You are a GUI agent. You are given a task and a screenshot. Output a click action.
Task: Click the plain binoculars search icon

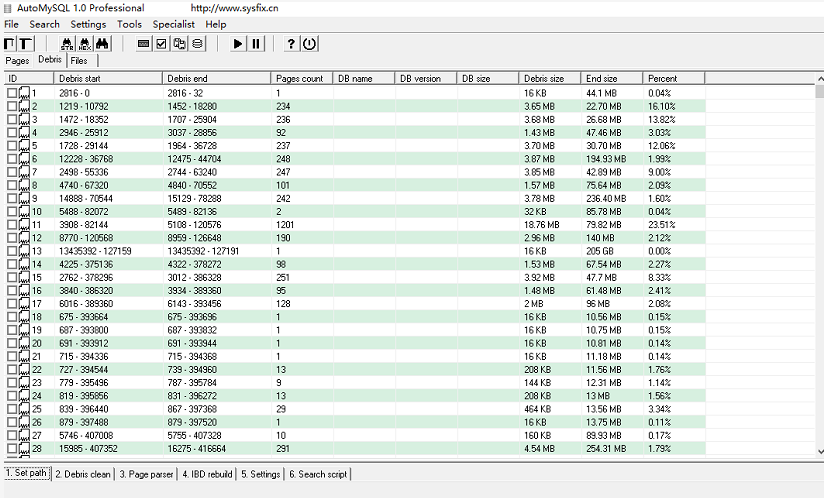[102, 44]
